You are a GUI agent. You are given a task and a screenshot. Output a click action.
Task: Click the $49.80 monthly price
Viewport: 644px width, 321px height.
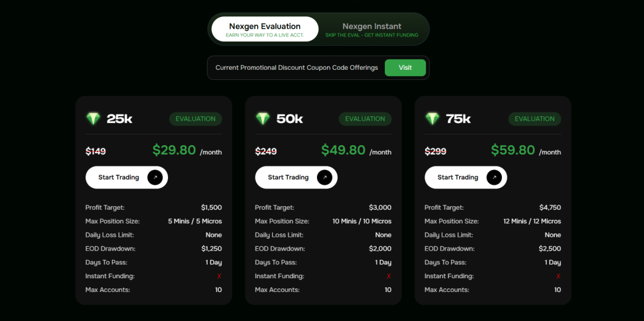coord(343,150)
